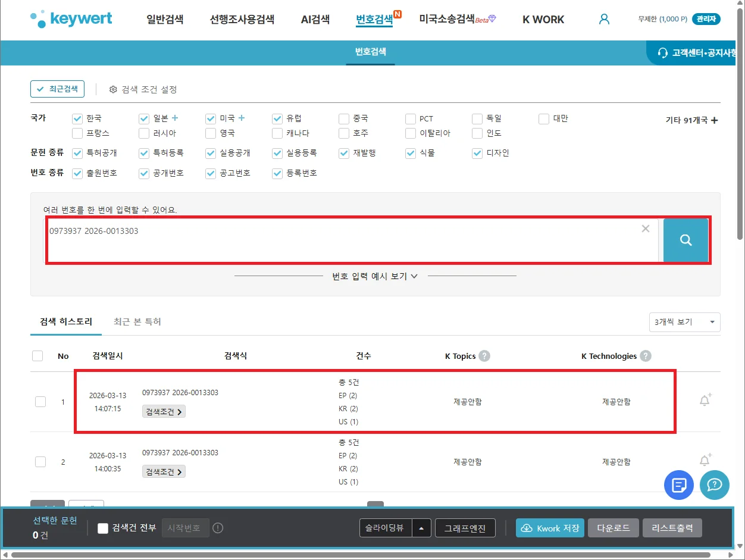This screenshot has width=745, height=560.
Task: Open the 슬라이딩뷰 arrow dropdown
Action: (x=421, y=528)
